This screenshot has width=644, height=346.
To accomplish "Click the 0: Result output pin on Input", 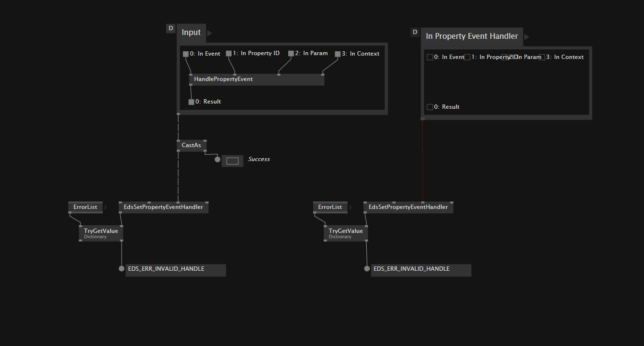I will (191, 101).
